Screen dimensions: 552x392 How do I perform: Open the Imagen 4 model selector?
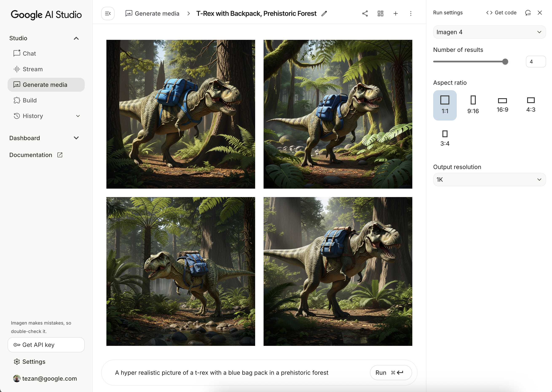(489, 32)
